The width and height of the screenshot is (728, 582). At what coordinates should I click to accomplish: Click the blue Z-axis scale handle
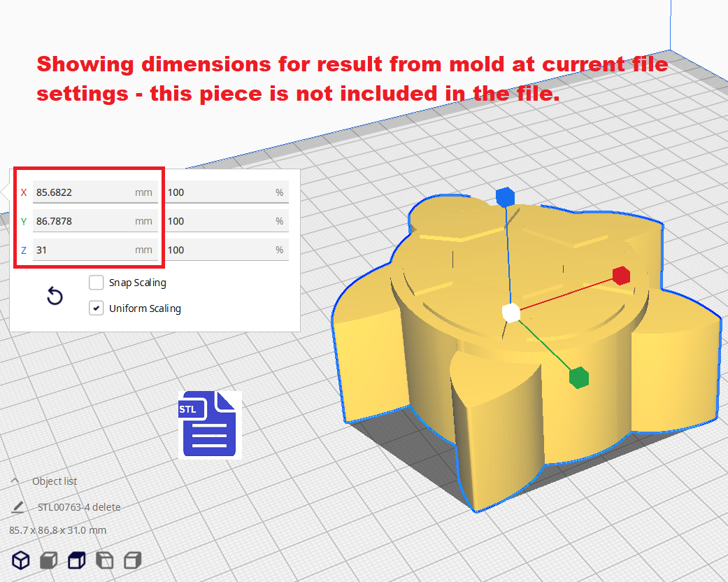[x=504, y=197]
